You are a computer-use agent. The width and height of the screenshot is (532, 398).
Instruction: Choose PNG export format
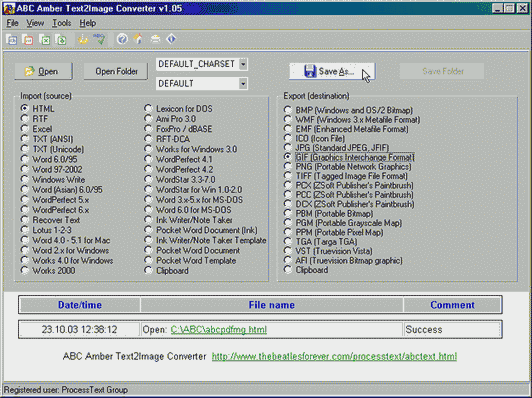coord(348,167)
